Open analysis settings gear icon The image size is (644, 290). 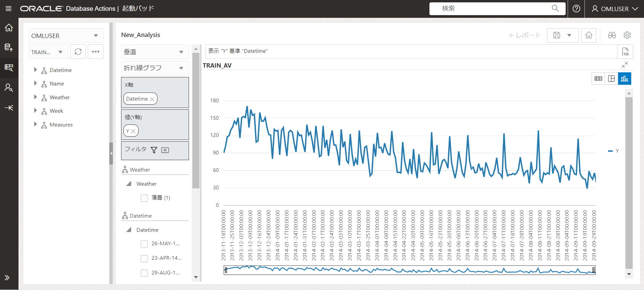click(627, 35)
